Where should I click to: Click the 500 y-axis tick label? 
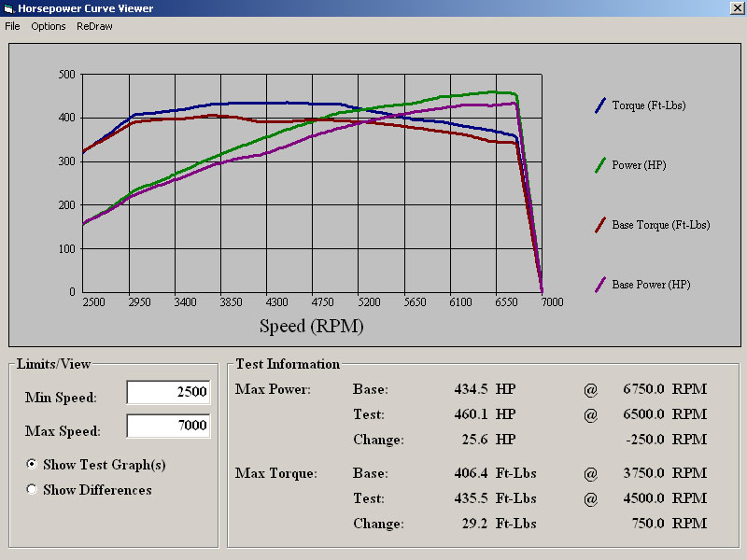(66, 75)
